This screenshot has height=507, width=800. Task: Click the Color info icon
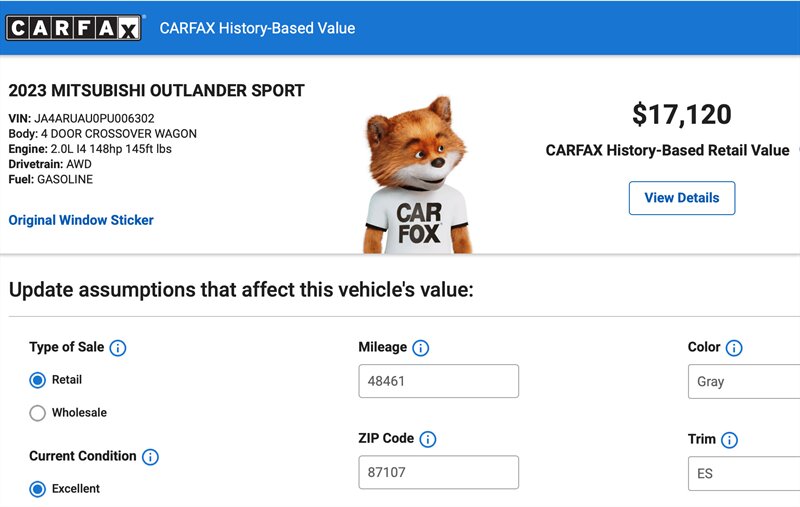(x=734, y=348)
